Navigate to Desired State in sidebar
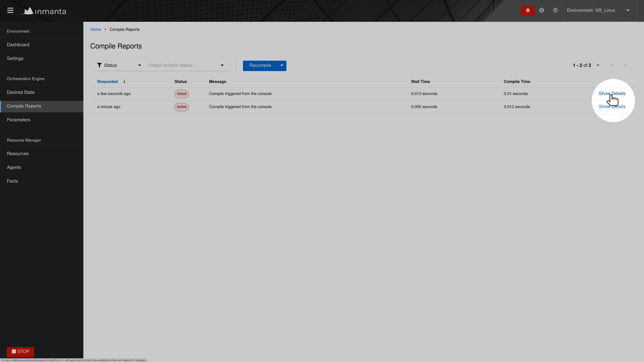The width and height of the screenshot is (644, 362). click(x=21, y=93)
